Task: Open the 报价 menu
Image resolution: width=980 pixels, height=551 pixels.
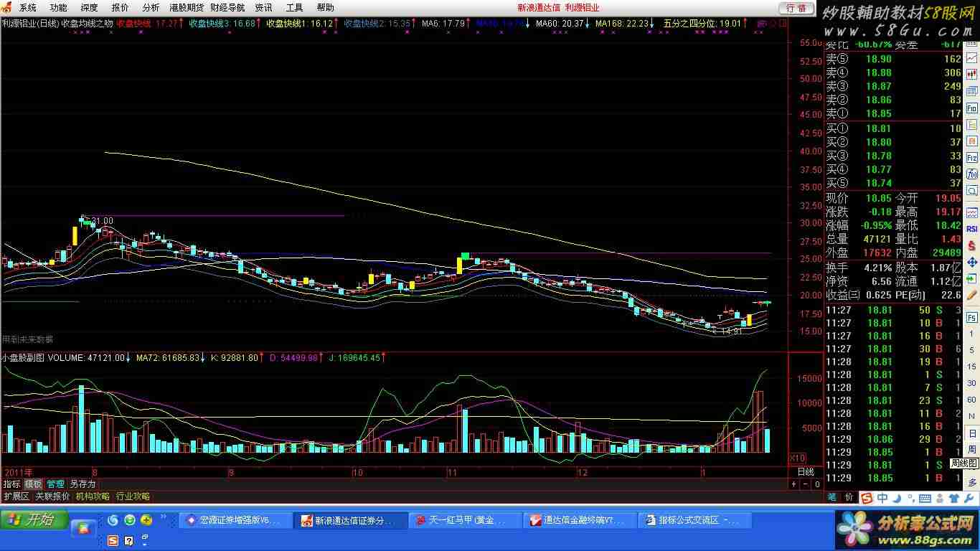Action: [x=120, y=7]
